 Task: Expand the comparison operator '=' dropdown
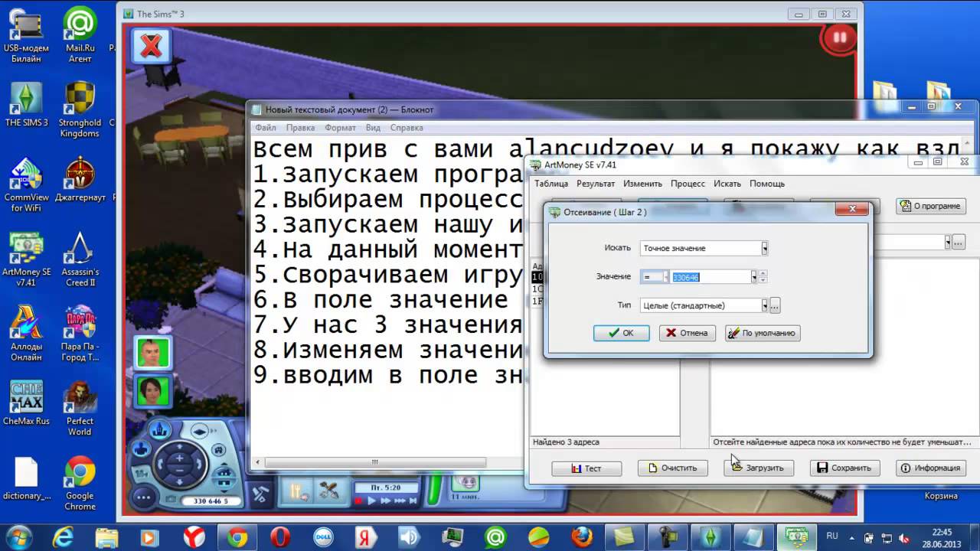[x=665, y=277]
